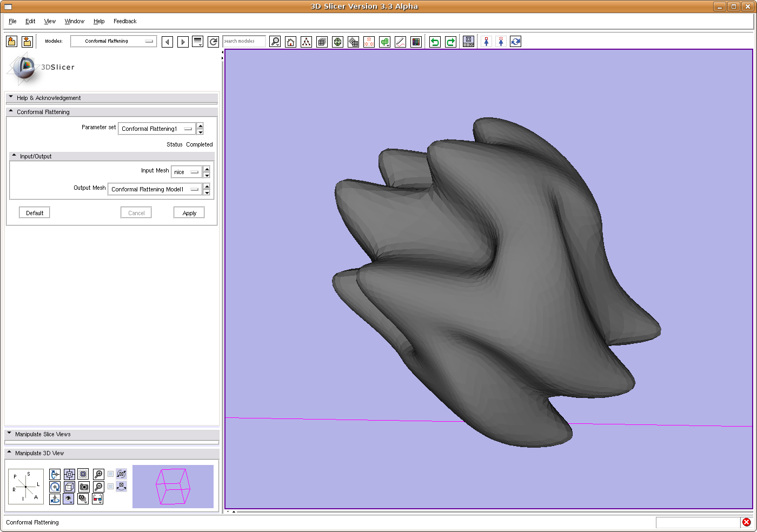This screenshot has width=757, height=532.
Task: Click the zoom in magnifier icon
Action: [x=98, y=474]
